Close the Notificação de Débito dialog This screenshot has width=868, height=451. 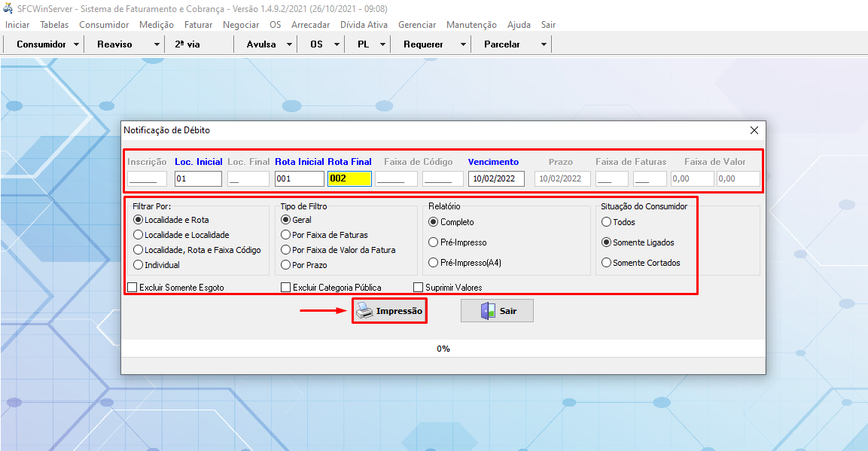coord(754,130)
